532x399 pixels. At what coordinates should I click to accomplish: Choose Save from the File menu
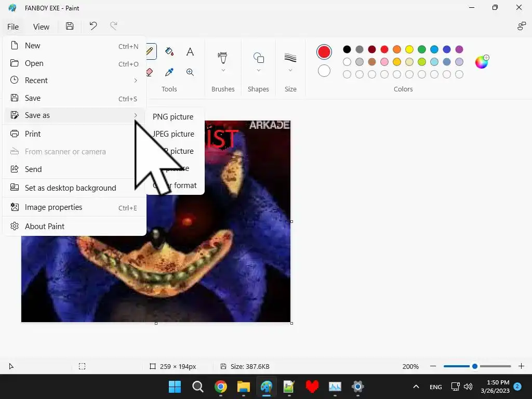tap(75, 98)
